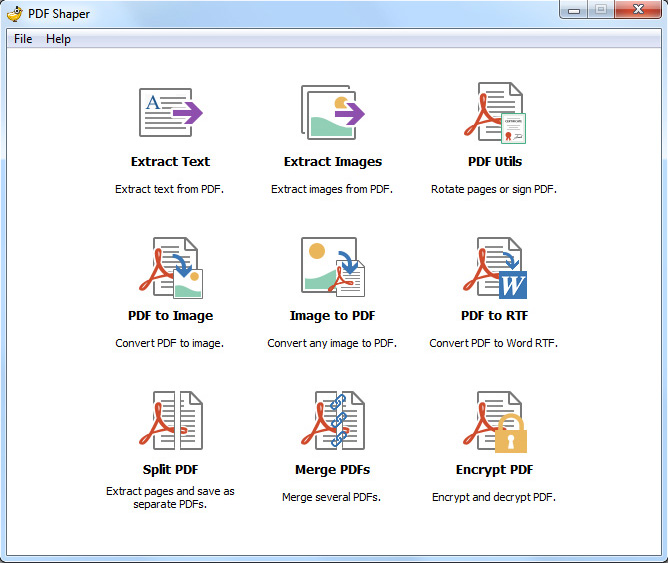
Task: Click "Rotate pages or sign PDF." description
Action: tap(494, 189)
